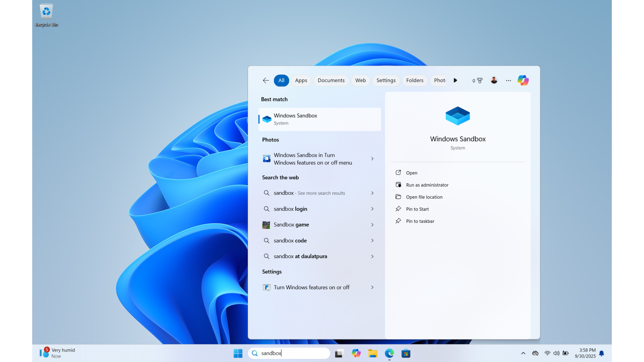
Task: Select Turn Windows features on or off
Action: click(x=311, y=287)
